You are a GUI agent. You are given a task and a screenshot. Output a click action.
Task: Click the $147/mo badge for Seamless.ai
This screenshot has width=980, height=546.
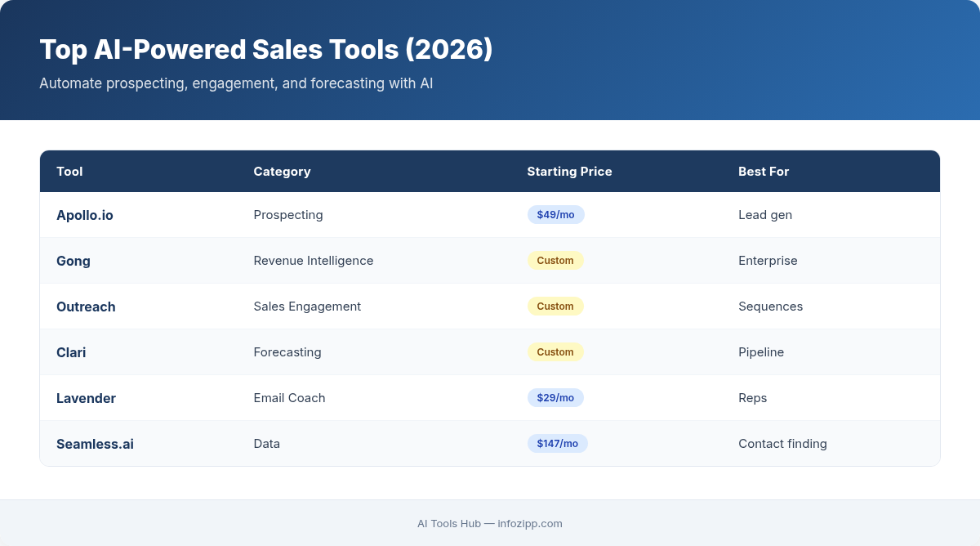(x=558, y=443)
